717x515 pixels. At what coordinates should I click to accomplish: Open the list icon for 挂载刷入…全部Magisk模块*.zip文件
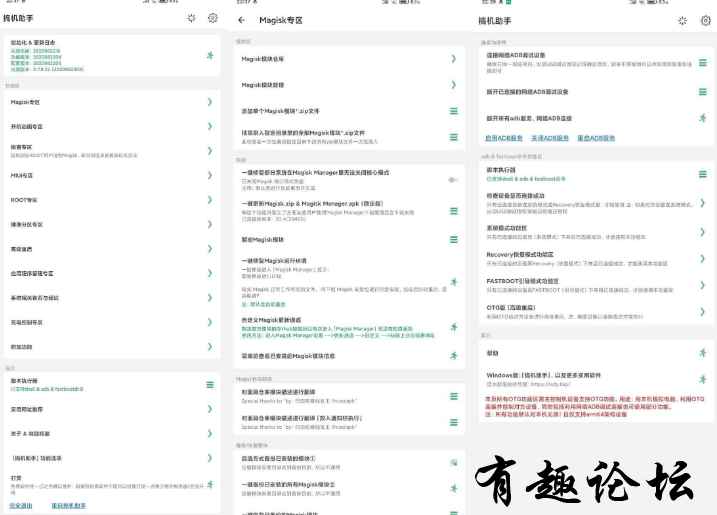click(454, 137)
